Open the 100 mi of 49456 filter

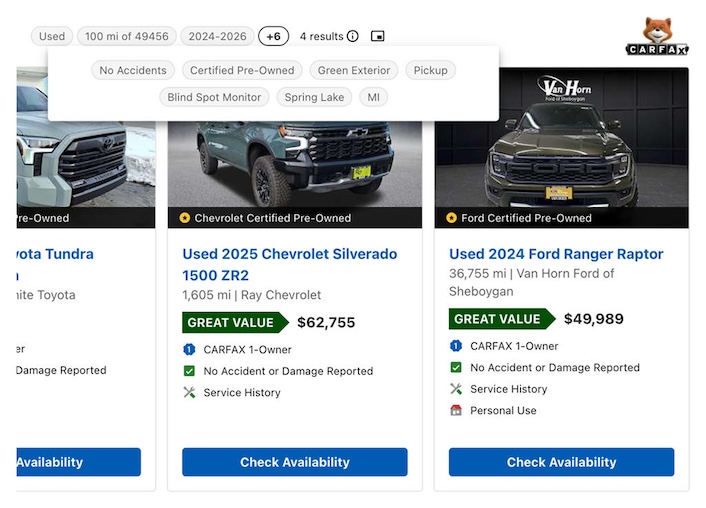[x=127, y=36]
